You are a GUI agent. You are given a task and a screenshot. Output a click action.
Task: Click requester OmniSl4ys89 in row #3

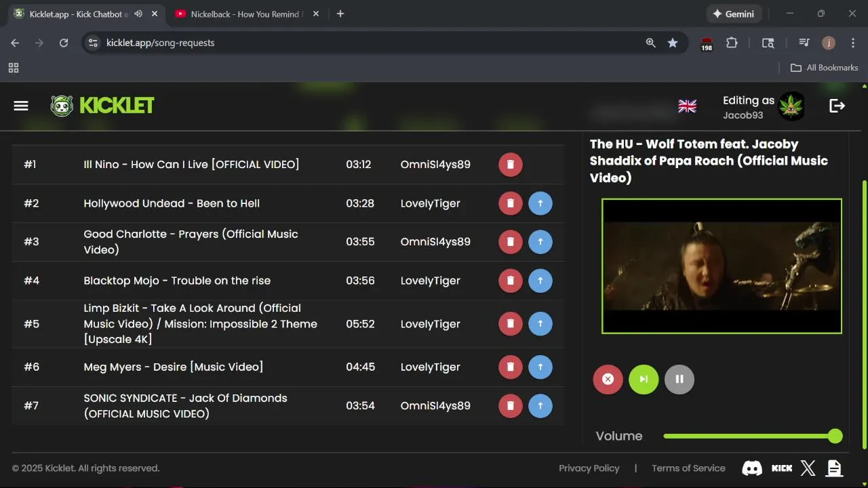435,242
